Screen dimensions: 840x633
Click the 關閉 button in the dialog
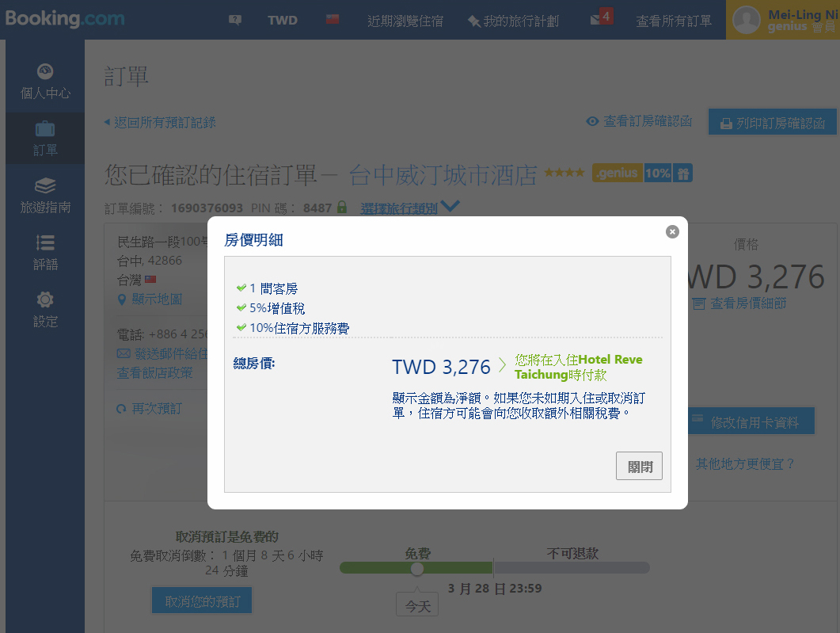pos(639,466)
